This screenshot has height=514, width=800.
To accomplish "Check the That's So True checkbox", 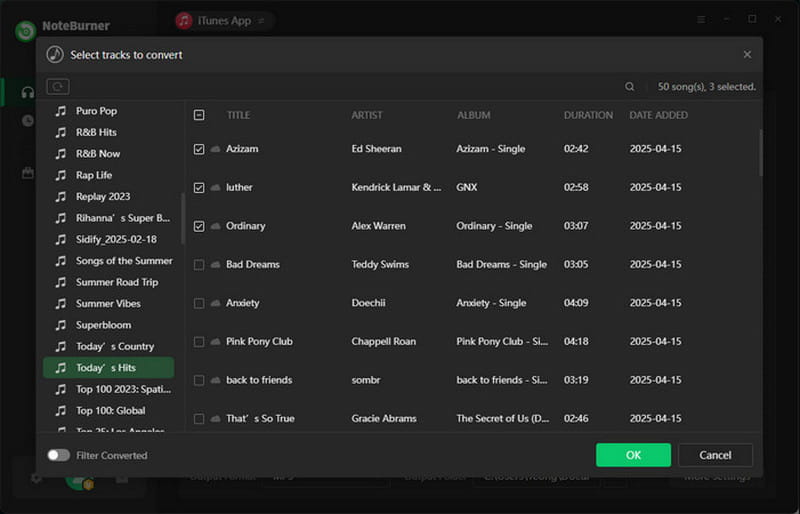I will click(x=199, y=419).
